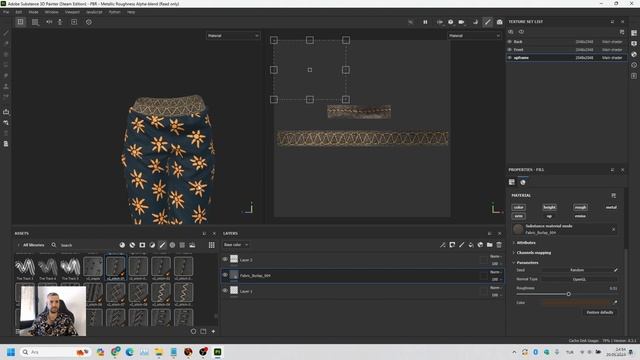Open the orange Color swatch in Parameters

tap(576, 302)
